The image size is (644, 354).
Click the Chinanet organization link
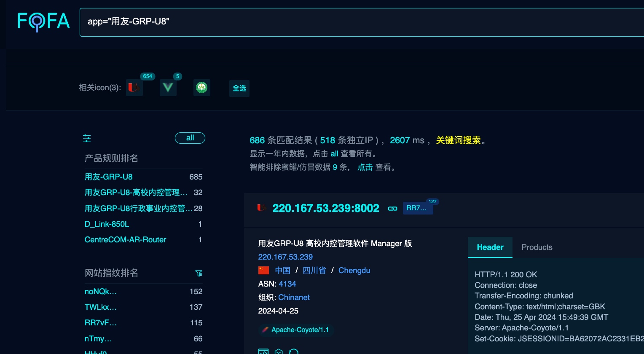(294, 298)
